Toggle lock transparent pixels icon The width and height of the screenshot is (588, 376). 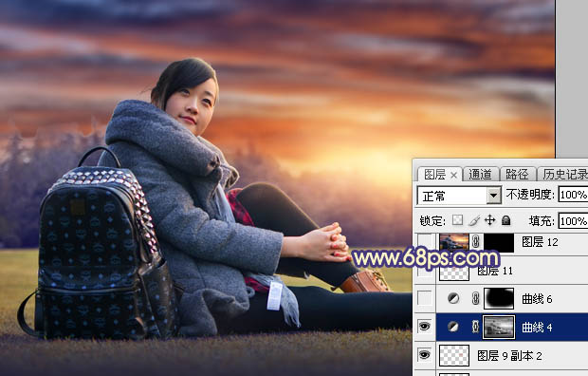point(457,220)
